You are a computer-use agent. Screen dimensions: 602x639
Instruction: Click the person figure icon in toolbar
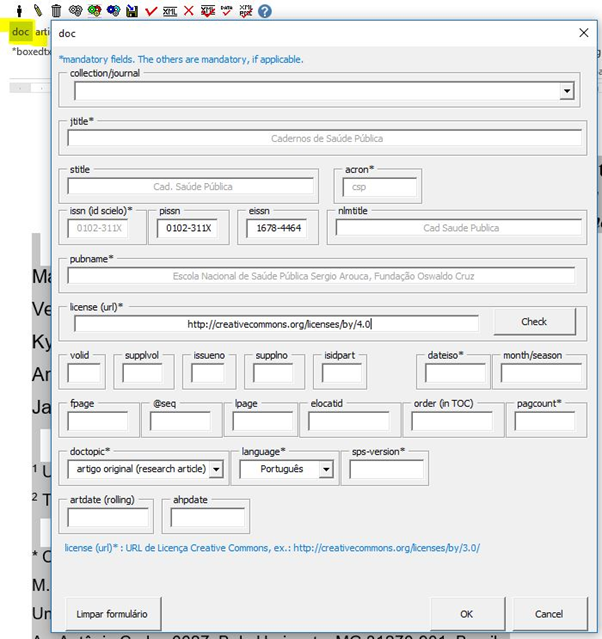19,11
